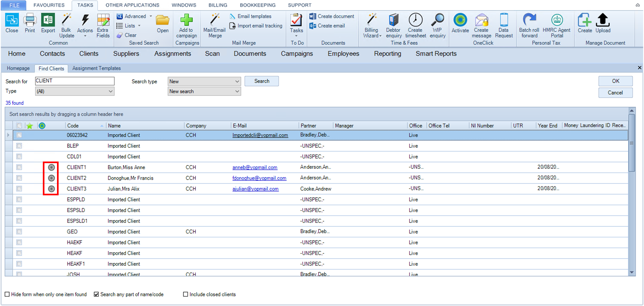Open the Bulk Update wand tool
The image size is (644, 306).
(66, 20)
